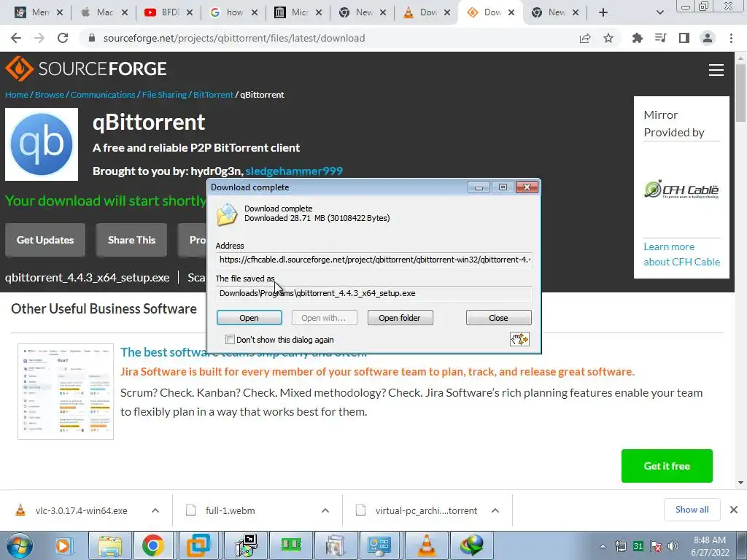Click the file saved as path field
Screen dimensions: 747x560
(x=374, y=293)
